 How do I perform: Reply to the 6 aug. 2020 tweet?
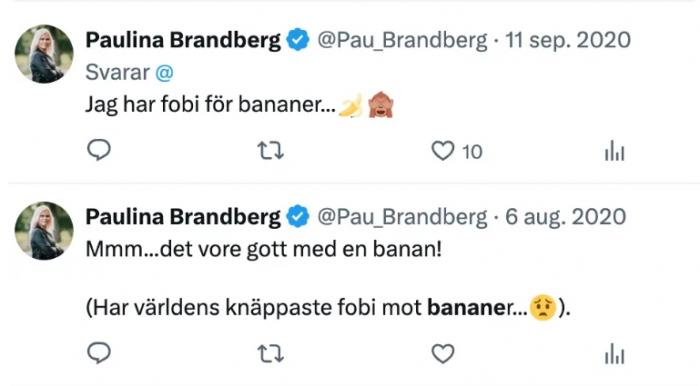click(99, 353)
